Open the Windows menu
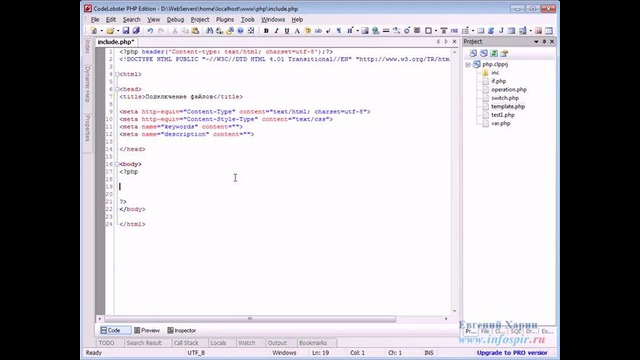Image resolution: width=640 pixels, height=360 pixels. click(x=273, y=20)
